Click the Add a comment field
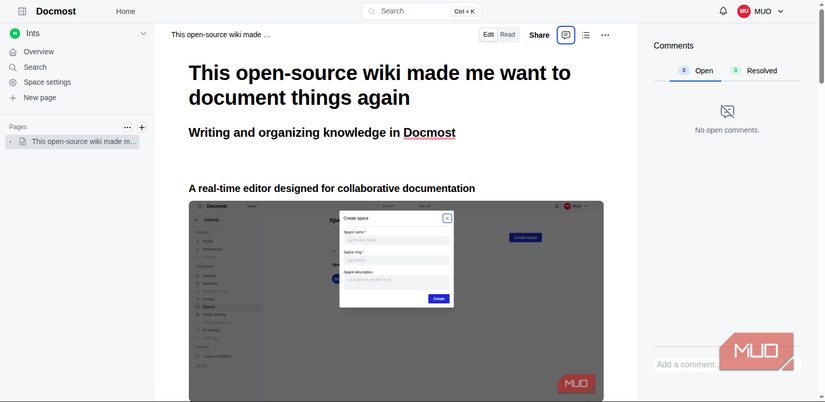Viewport: 825px width, 402px height. (727, 365)
